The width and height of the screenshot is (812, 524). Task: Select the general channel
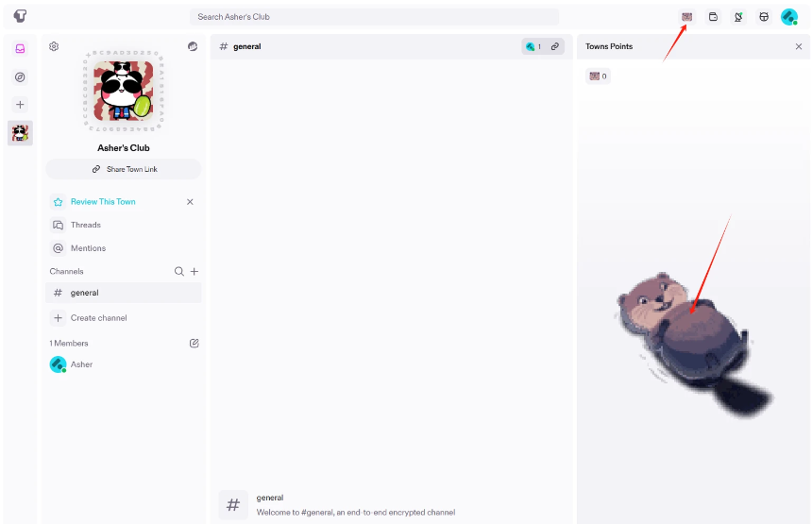coord(124,293)
